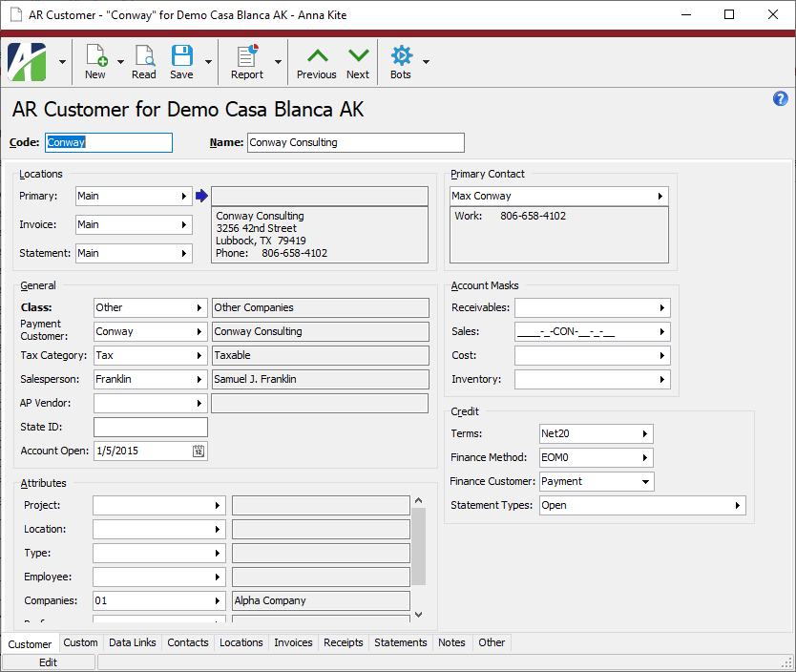This screenshot has height=672, width=796.
Task: Expand the Statement Types lookup arrow
Action: 738,506
